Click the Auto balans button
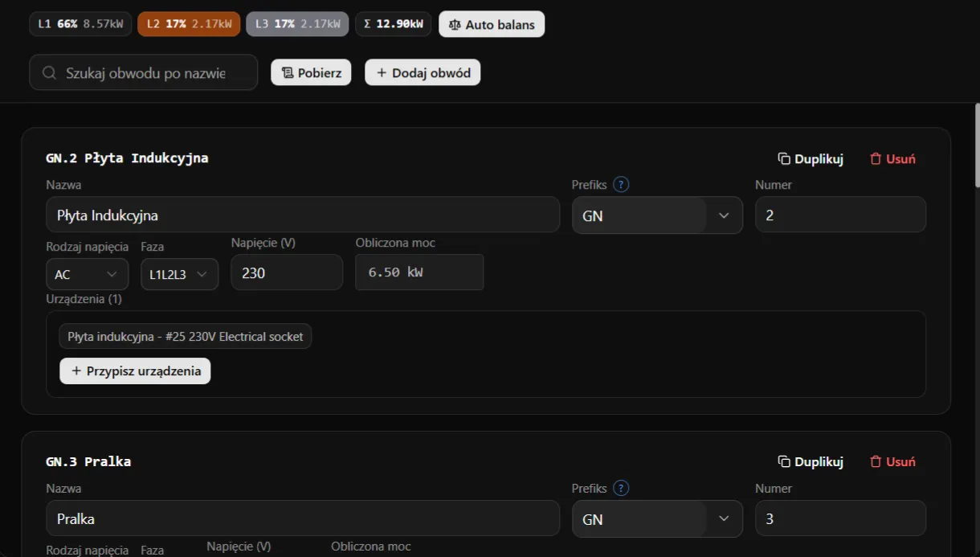This screenshot has height=557, width=980. tap(492, 24)
